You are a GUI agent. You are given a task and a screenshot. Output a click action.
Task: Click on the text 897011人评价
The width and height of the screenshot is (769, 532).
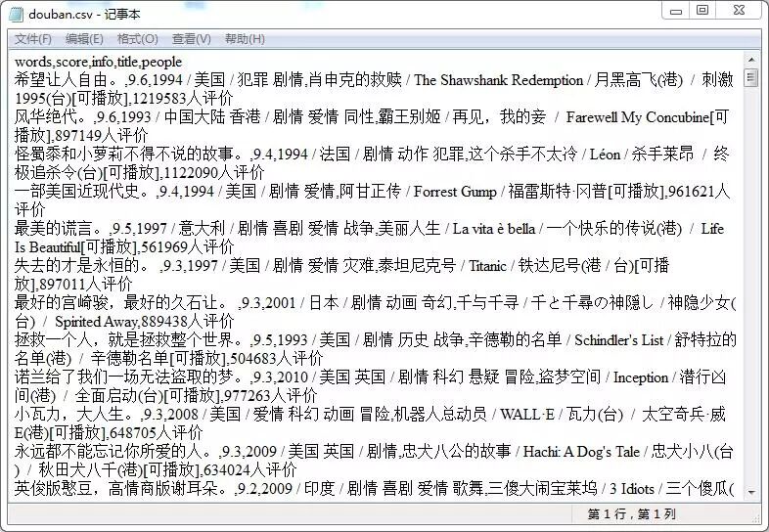pyautogui.click(x=86, y=284)
